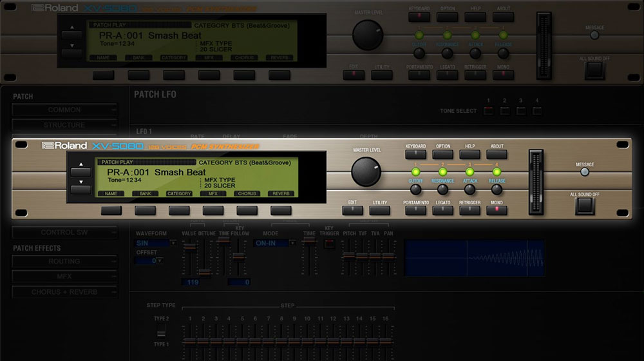Click the KEY FOLLOW slider

click(x=239, y=257)
